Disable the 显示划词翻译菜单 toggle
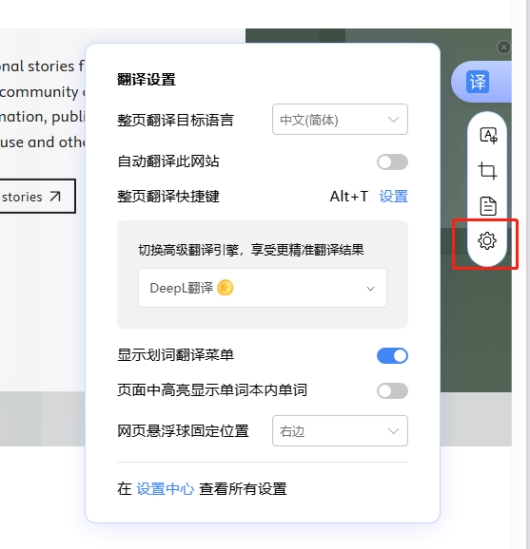 pos(392,356)
